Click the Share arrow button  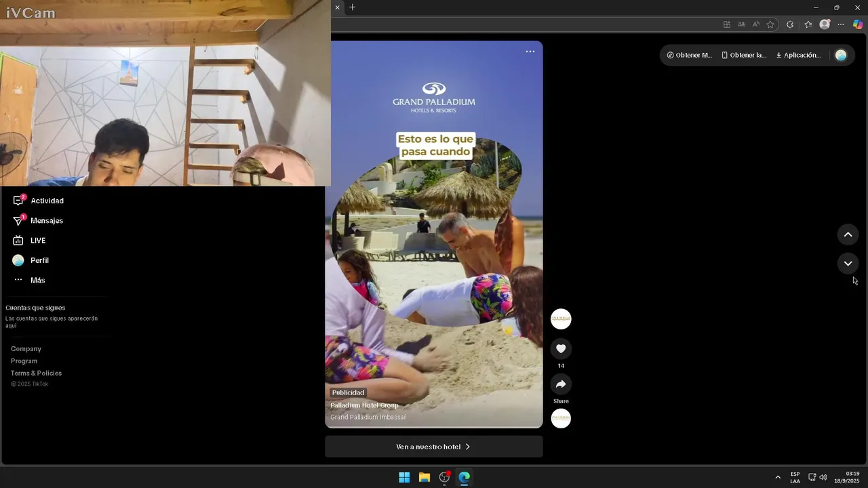[x=561, y=384]
